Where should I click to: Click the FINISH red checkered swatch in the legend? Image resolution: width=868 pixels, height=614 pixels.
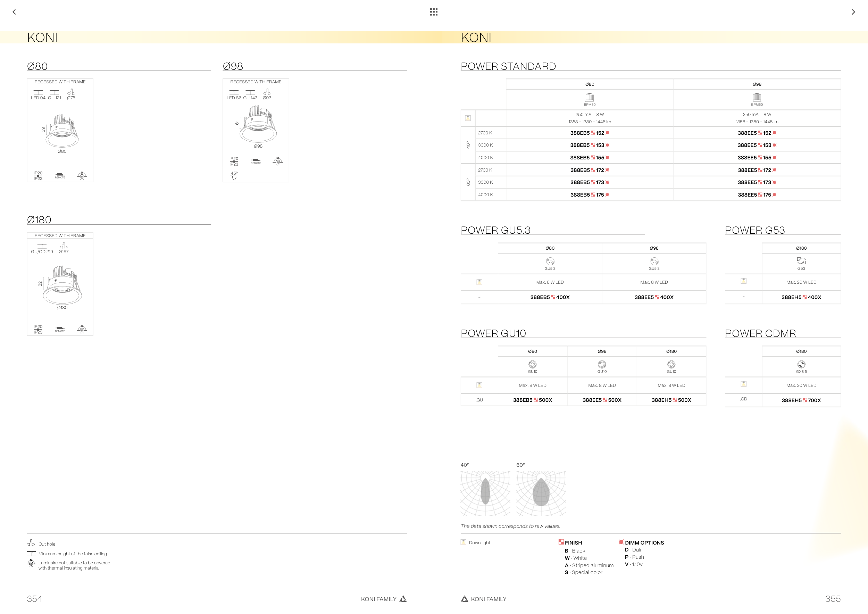[x=561, y=542]
